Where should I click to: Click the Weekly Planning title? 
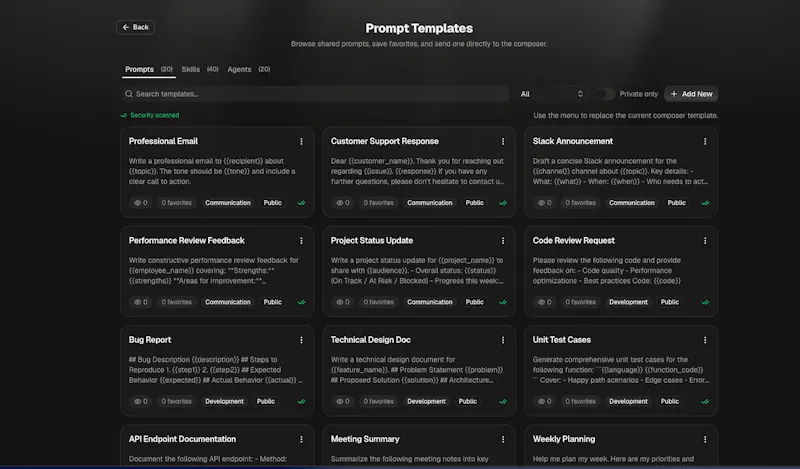point(564,439)
